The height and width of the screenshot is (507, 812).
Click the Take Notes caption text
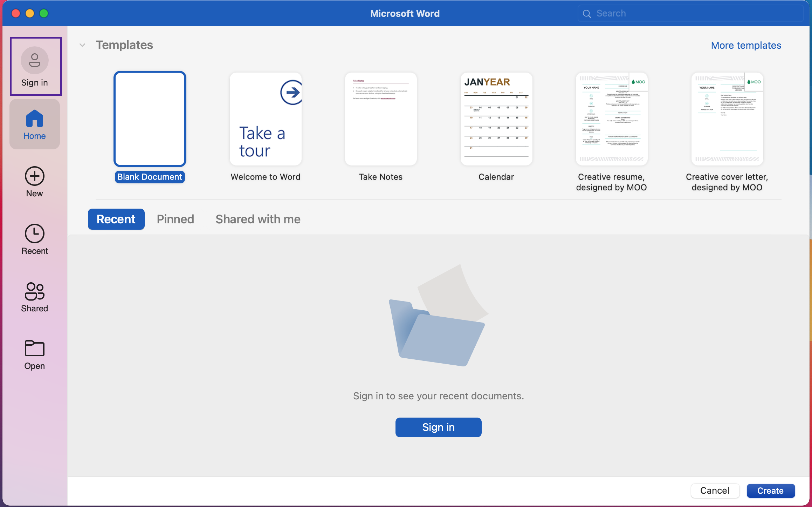(x=381, y=177)
